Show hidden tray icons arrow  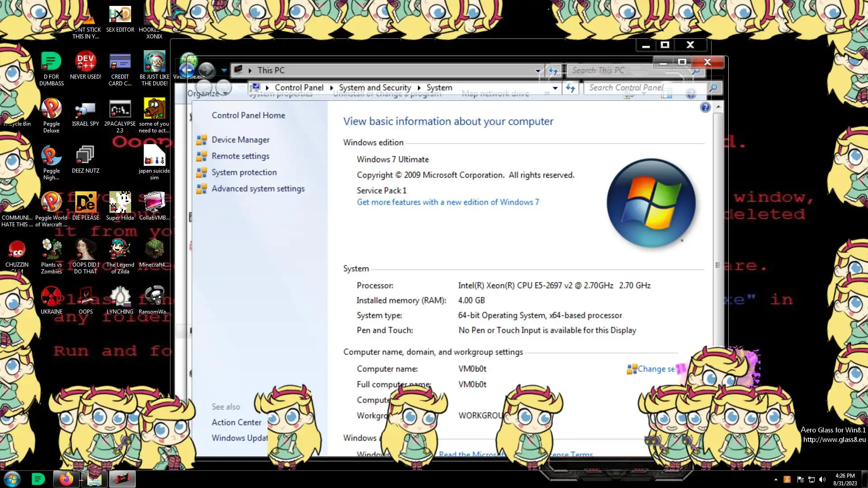coord(776,479)
